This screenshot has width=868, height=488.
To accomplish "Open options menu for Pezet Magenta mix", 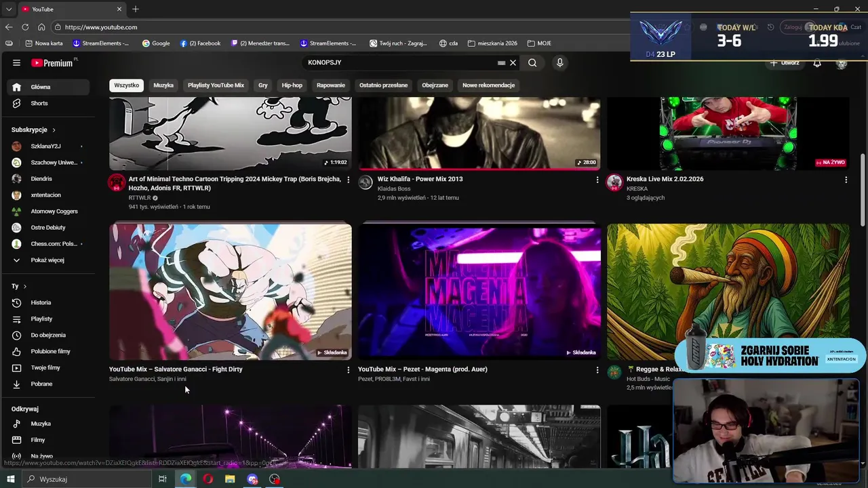I will click(597, 370).
